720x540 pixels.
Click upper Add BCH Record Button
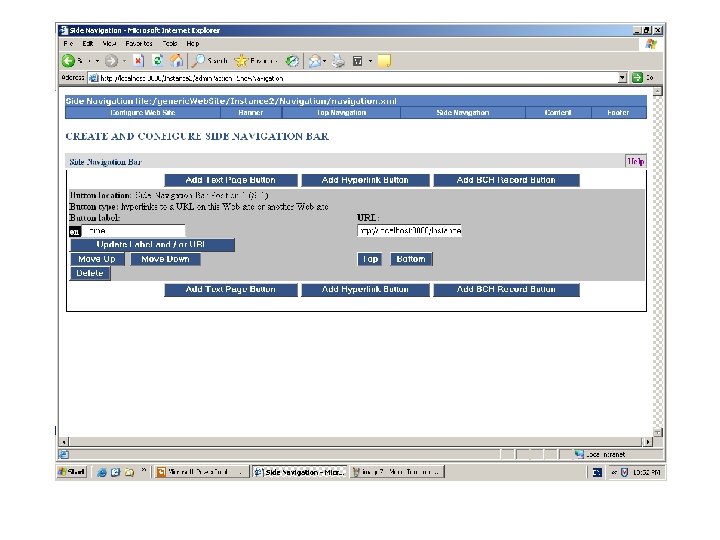(506, 180)
